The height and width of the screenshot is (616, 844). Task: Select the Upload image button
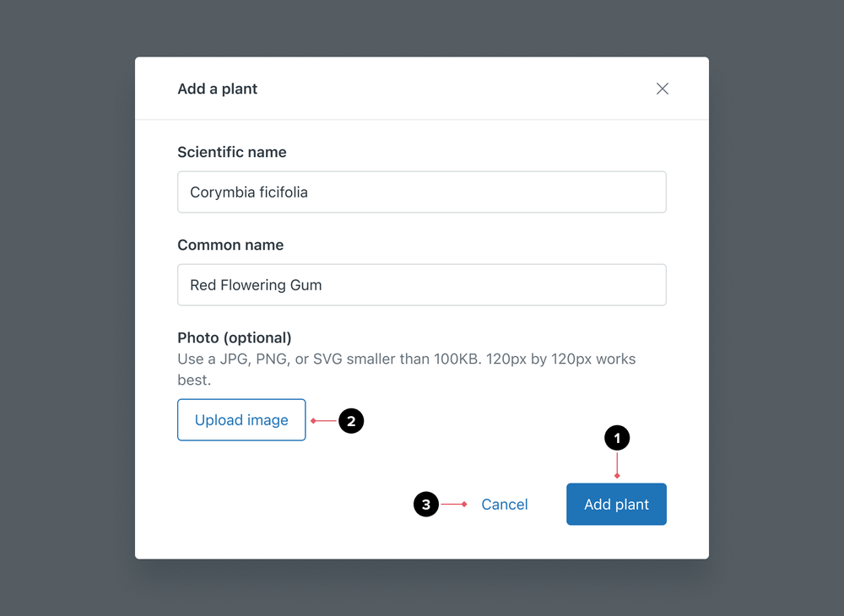(x=241, y=419)
